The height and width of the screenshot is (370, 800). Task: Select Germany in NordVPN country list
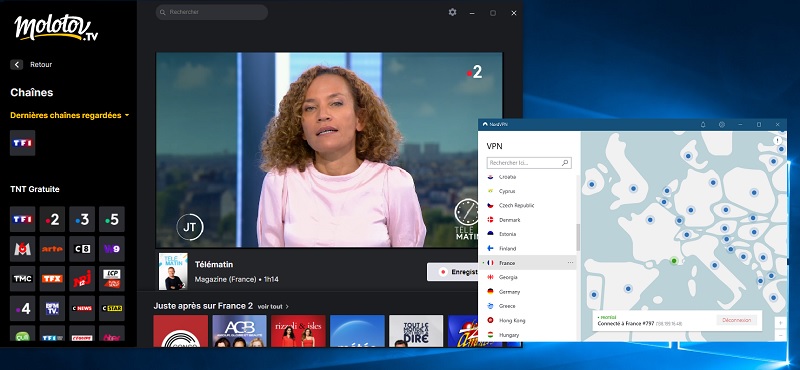[x=527, y=292]
